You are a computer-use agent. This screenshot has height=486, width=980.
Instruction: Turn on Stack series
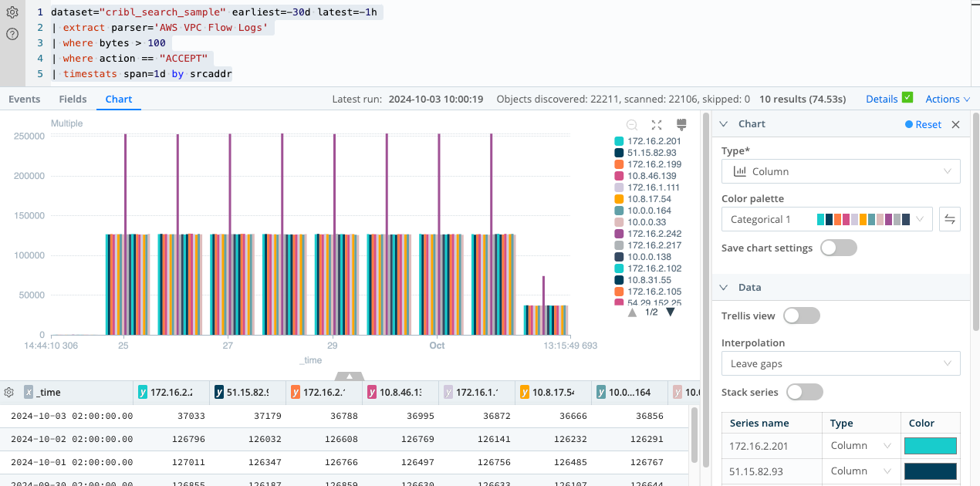click(804, 392)
